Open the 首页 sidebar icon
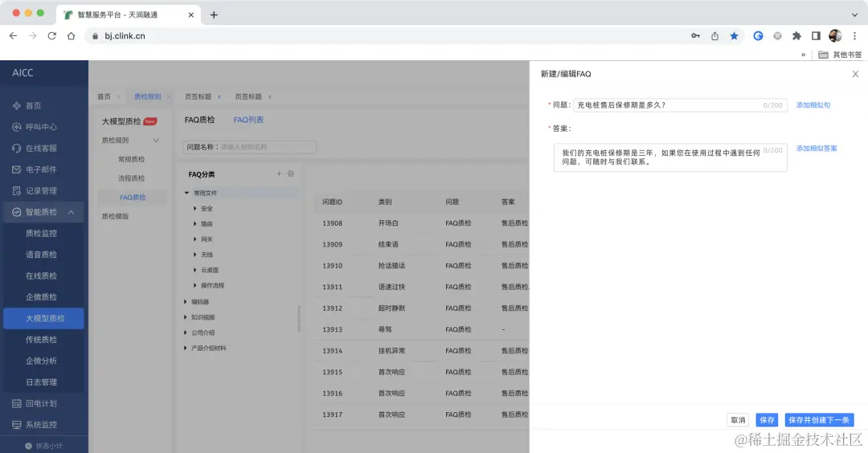This screenshot has height=453, width=868. [17, 106]
